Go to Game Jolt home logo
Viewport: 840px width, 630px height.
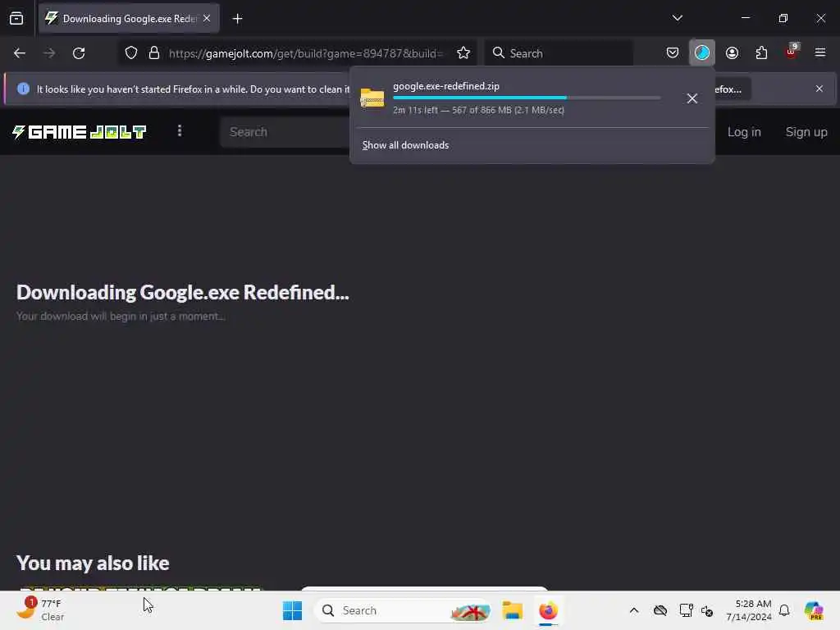pos(80,132)
